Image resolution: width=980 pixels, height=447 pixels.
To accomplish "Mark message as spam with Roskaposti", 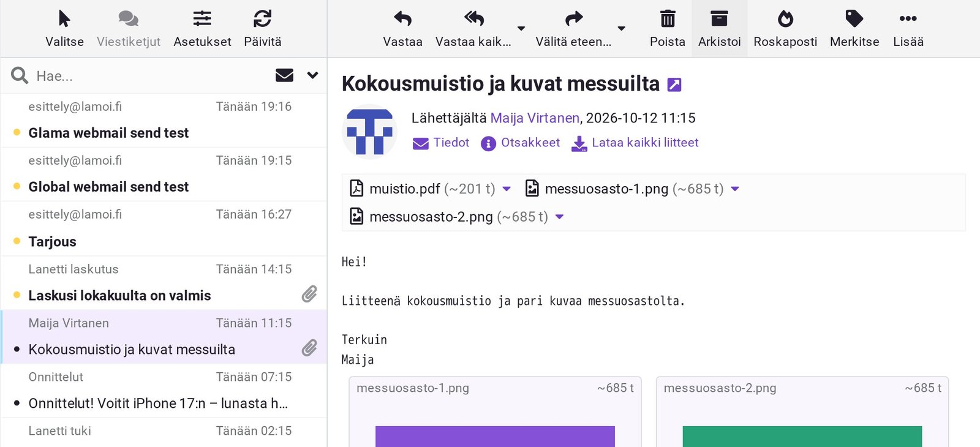I will point(785,29).
